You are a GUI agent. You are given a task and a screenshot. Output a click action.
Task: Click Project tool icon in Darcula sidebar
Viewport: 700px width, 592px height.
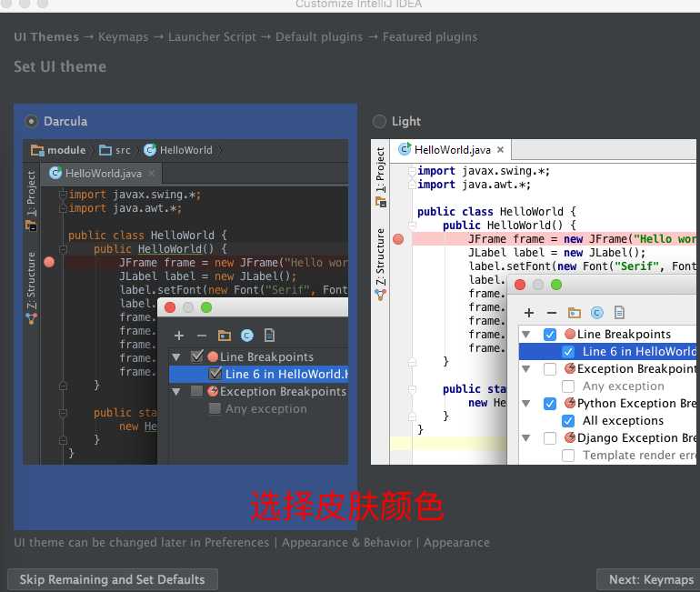point(31,226)
